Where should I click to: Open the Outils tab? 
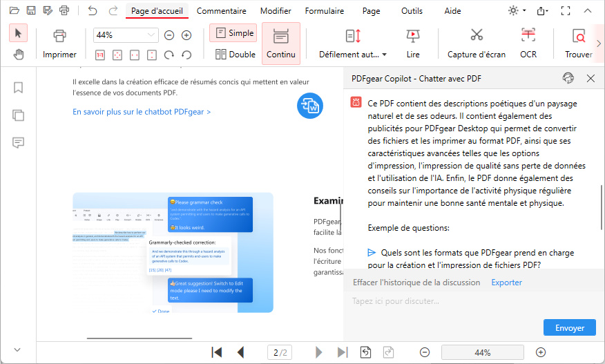pos(412,11)
